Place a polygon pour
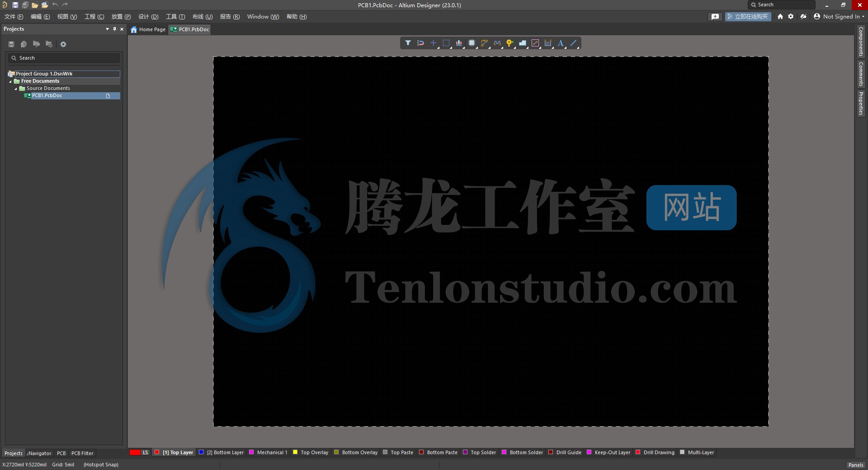The height and width of the screenshot is (470, 868). point(523,43)
